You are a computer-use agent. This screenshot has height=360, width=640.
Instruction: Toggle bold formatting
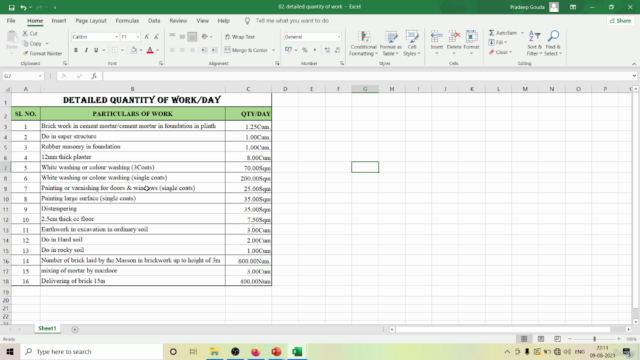(x=76, y=50)
